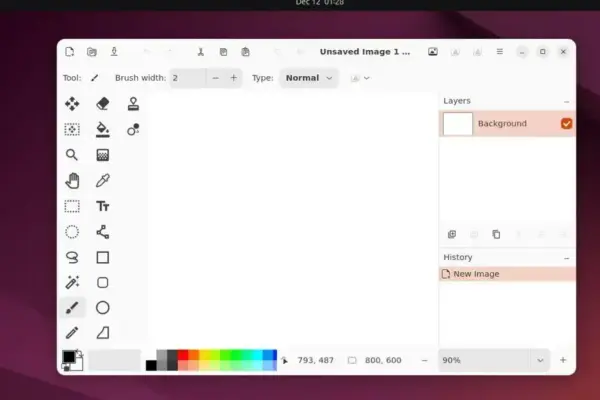
Task: Select the Move Selection tool
Action: (72, 129)
